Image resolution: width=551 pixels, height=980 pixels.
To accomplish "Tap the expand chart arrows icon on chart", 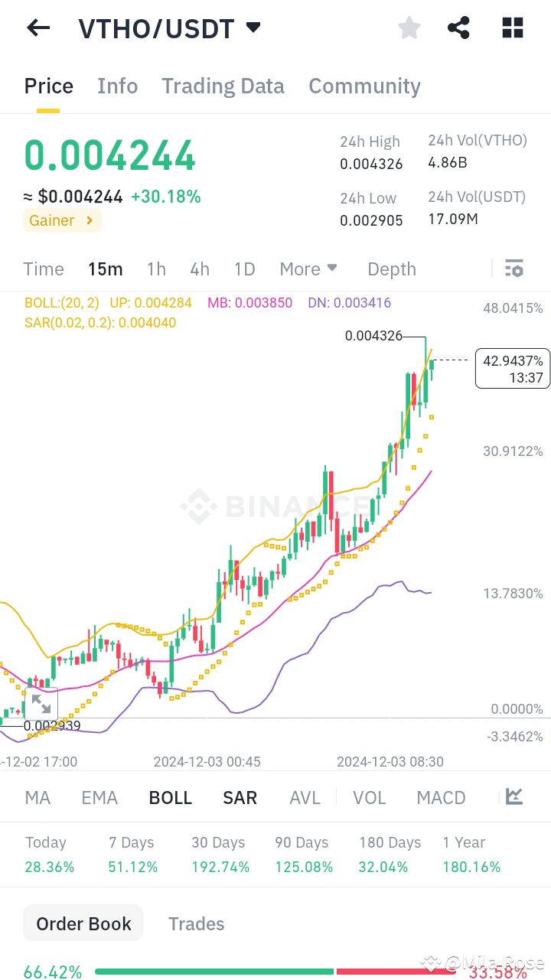I will click(x=42, y=705).
